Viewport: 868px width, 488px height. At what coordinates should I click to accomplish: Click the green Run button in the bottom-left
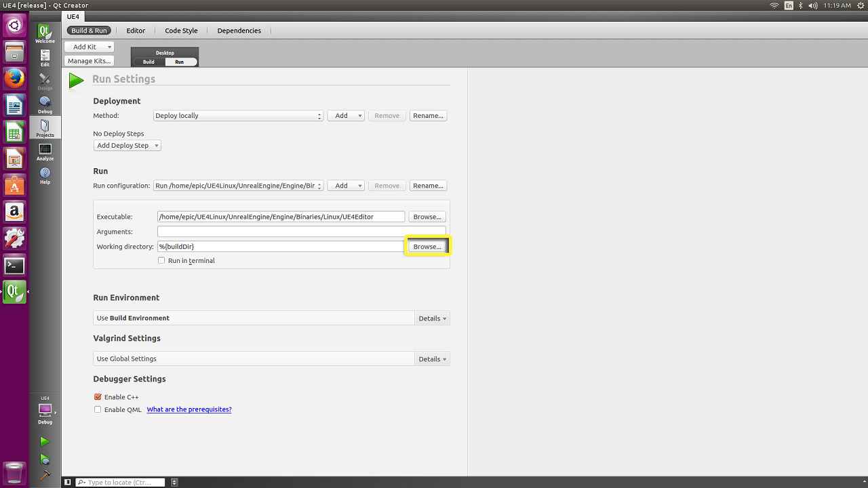click(x=45, y=442)
